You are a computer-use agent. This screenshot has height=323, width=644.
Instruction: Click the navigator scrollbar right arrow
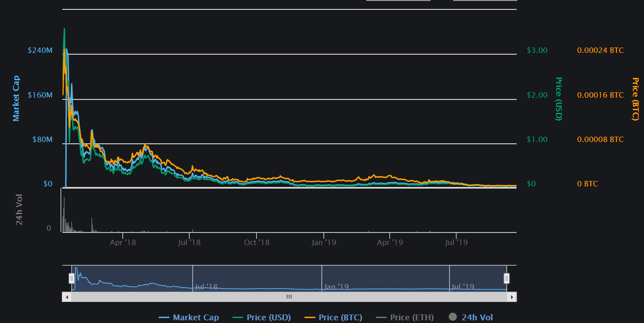[512, 297]
